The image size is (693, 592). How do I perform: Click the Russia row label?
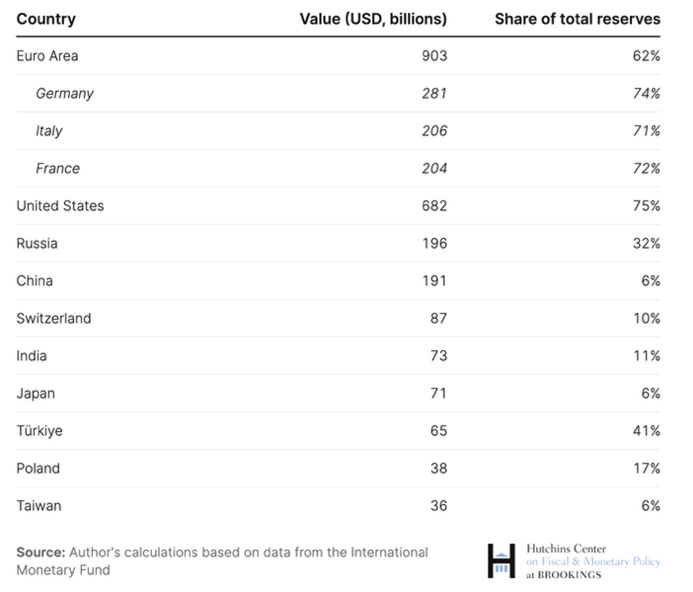(x=37, y=243)
